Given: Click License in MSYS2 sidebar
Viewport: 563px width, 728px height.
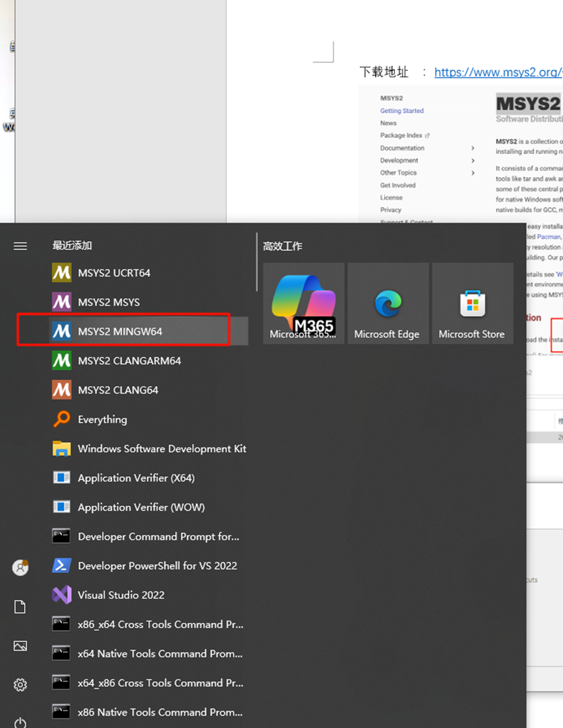Looking at the screenshot, I should pos(391,197).
